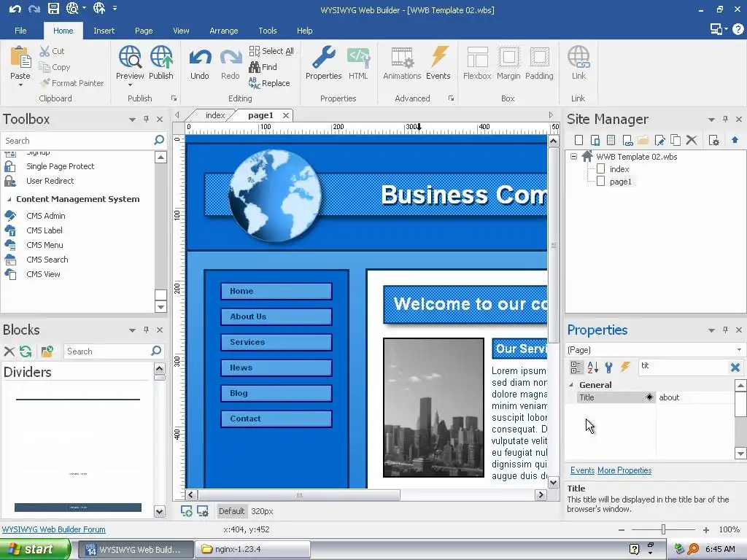Show events via Properties panel lightning icon
The image size is (747, 560).
click(625, 367)
